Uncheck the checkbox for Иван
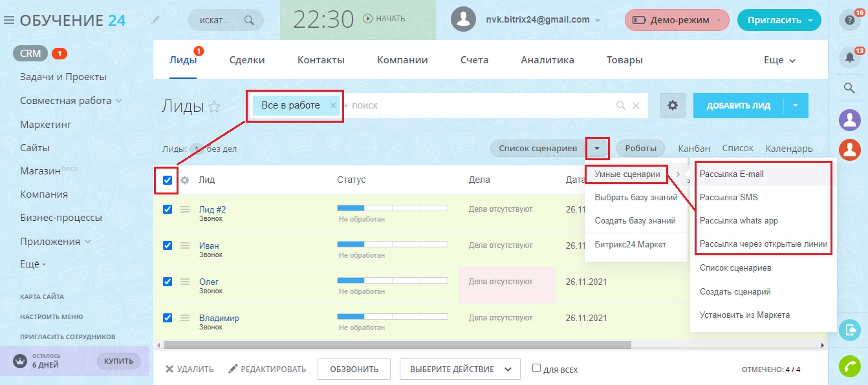 (x=168, y=245)
